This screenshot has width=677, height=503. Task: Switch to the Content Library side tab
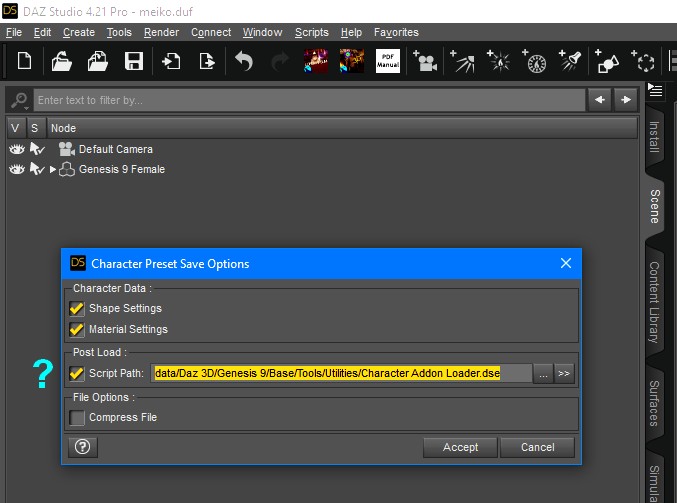coord(655,302)
